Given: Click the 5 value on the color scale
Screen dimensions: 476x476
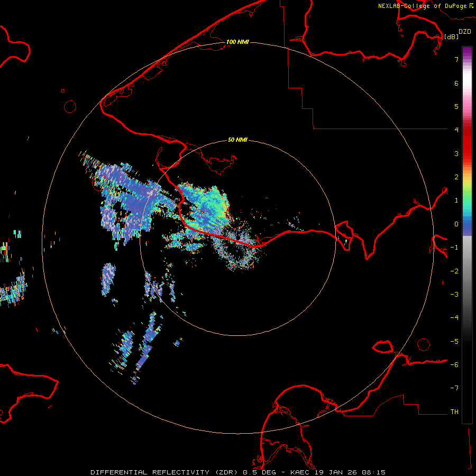Looking at the screenshot, I should click(x=456, y=106).
